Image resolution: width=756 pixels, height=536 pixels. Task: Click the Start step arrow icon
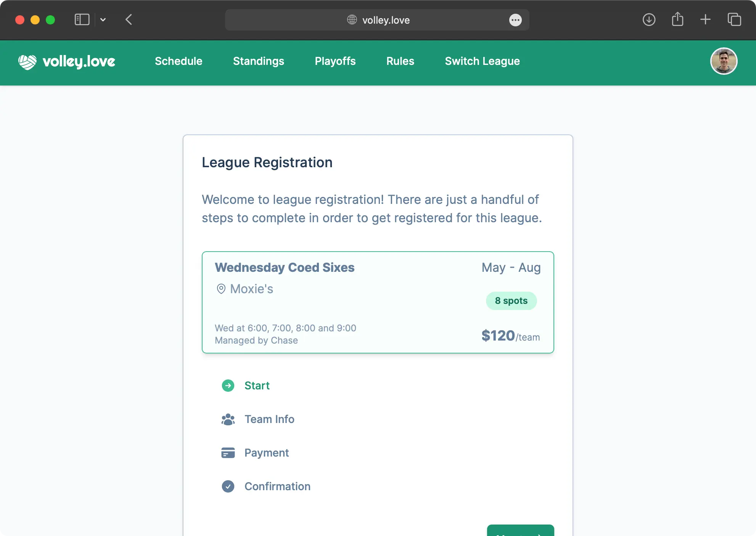pos(228,386)
